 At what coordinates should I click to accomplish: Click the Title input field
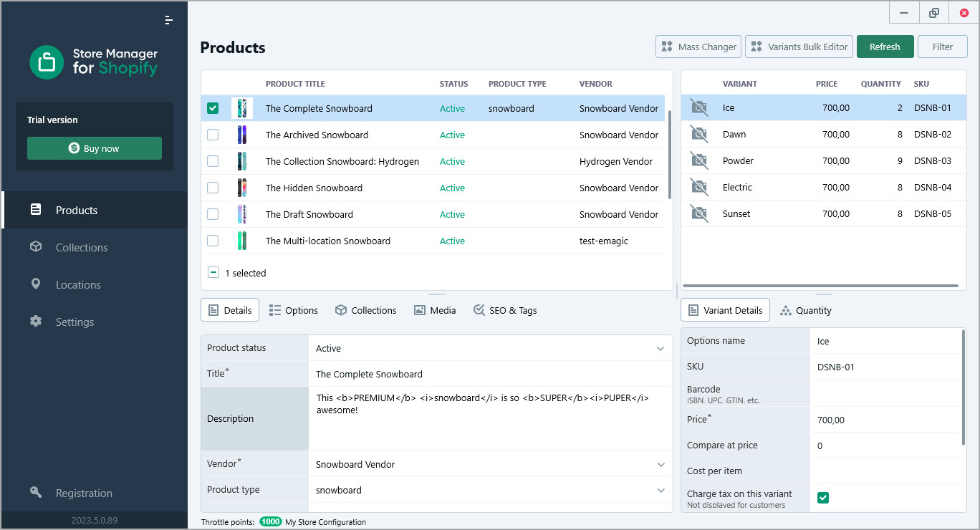point(490,374)
